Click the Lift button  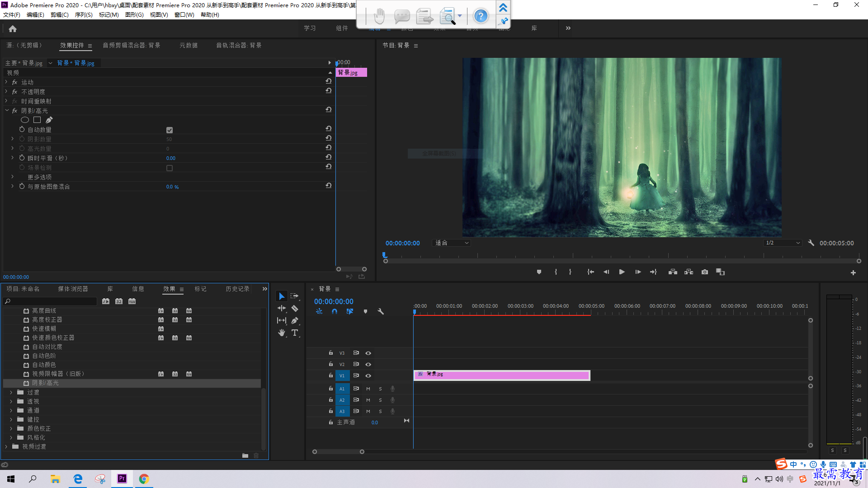[673, 272]
